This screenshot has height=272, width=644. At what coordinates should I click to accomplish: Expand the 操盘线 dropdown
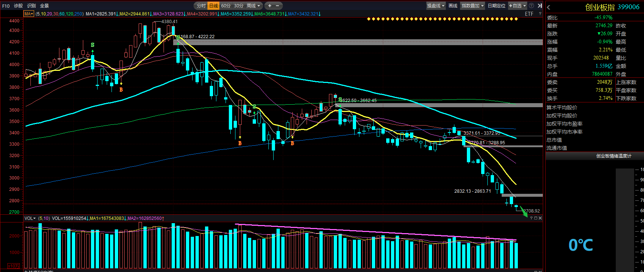436,6
